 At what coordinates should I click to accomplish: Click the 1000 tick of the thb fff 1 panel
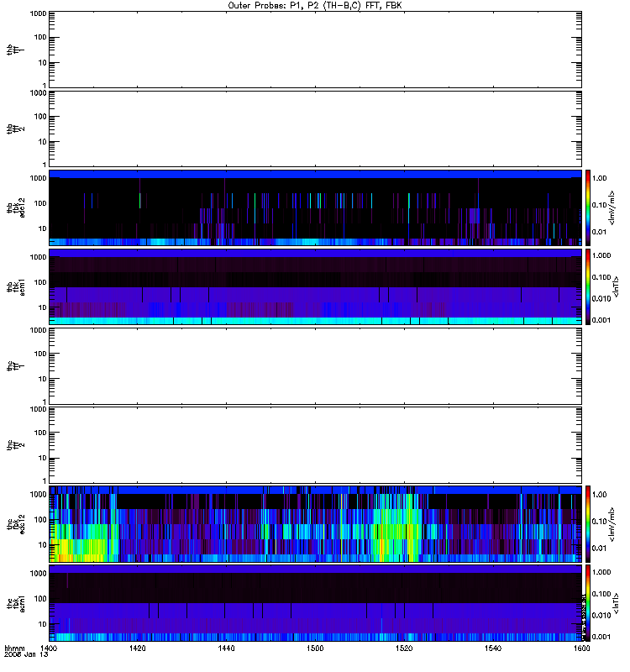click(x=38, y=13)
